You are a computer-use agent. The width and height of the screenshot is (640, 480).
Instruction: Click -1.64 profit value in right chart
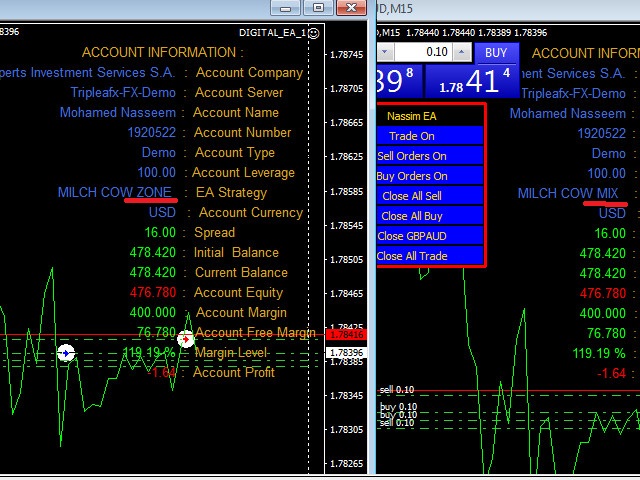(x=611, y=373)
